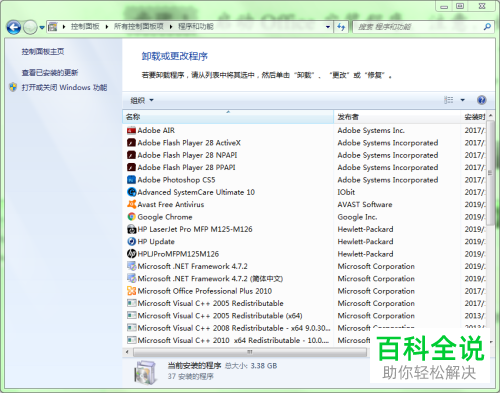
Task: Expand arrow after 控制面板 breadcrumb
Action: 107,27
